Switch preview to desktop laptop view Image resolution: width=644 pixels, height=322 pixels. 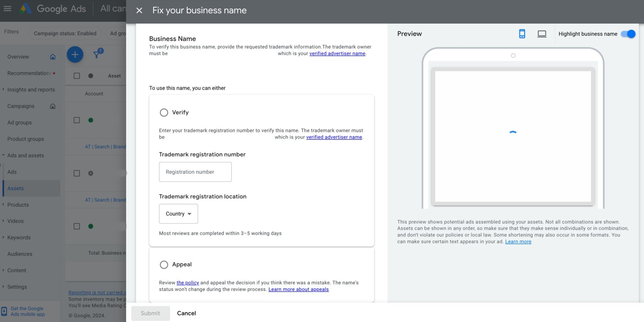542,34
